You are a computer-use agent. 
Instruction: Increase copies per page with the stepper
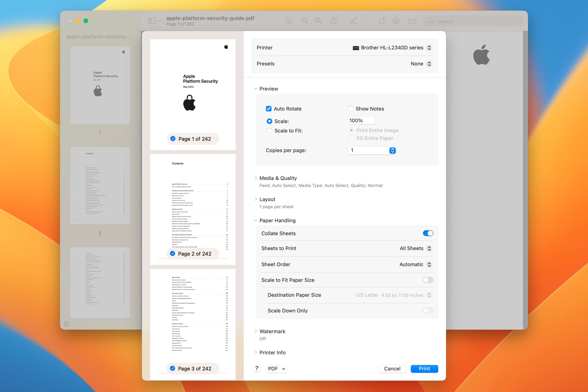click(392, 149)
